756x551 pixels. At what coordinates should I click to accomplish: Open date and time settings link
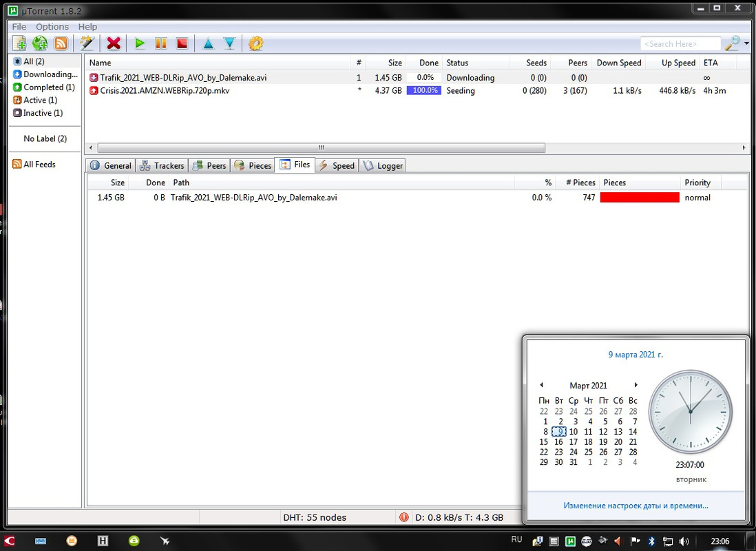tap(636, 506)
